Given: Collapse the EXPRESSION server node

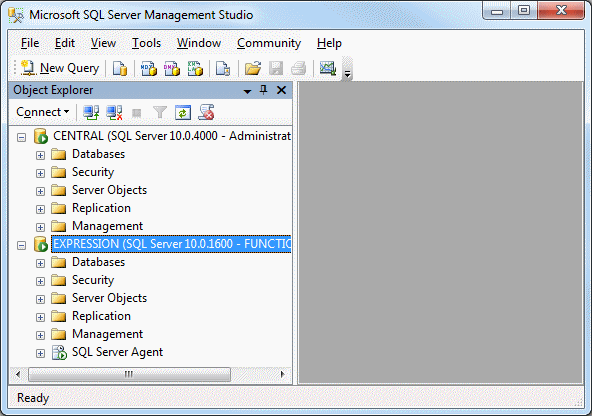Looking at the screenshot, I should tap(22, 245).
